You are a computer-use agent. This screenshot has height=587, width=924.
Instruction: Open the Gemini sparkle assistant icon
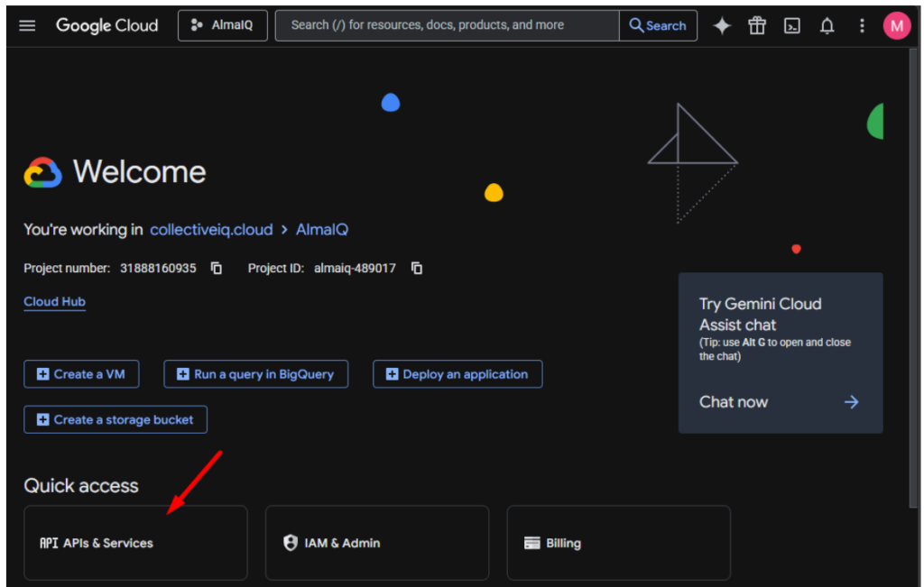(x=722, y=25)
